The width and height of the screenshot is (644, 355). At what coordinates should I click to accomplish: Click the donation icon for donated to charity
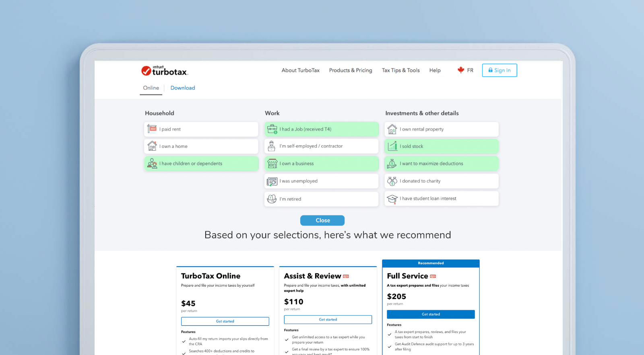pyautogui.click(x=392, y=181)
